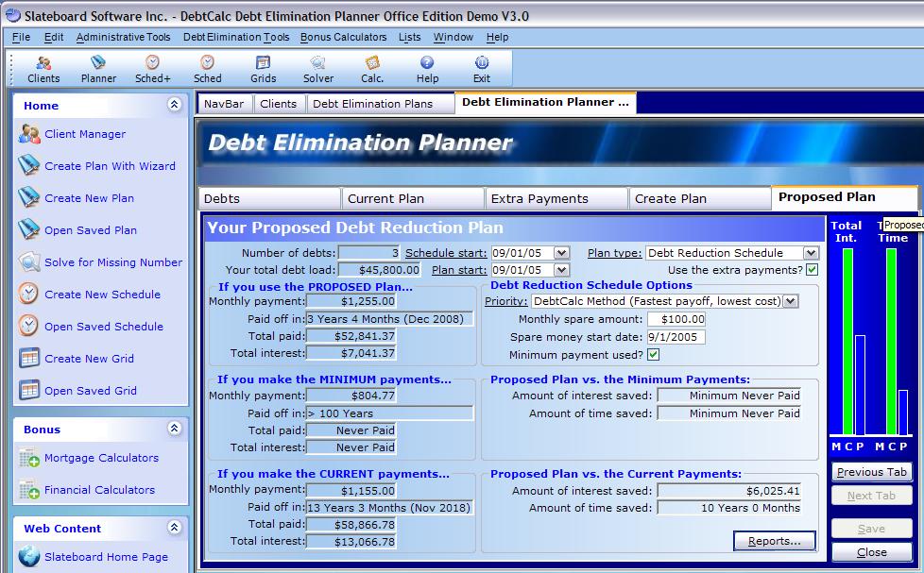Viewport: 924px width, 573px height.
Task: Click the Previous Tab button
Action: pos(871,472)
